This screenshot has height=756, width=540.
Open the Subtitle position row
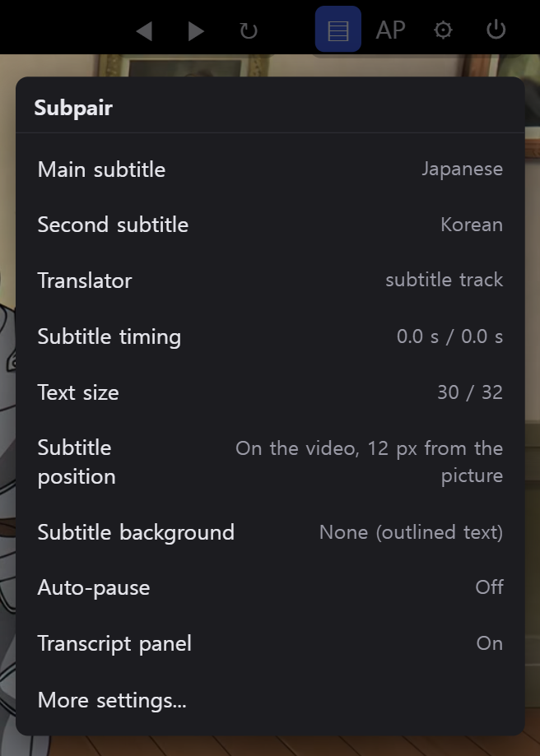pos(270,461)
